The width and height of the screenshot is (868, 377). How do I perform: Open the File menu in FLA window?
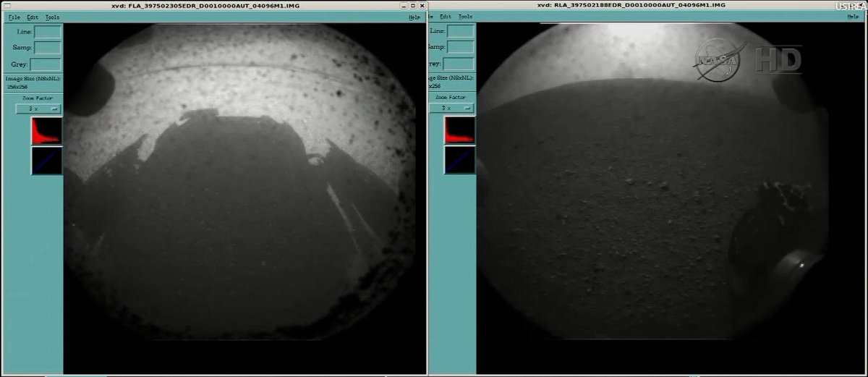13,17
